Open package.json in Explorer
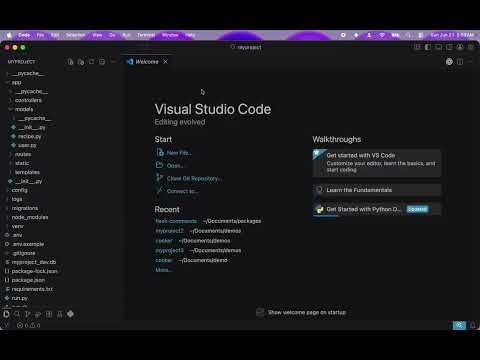The width and height of the screenshot is (480, 360). tap(28, 280)
